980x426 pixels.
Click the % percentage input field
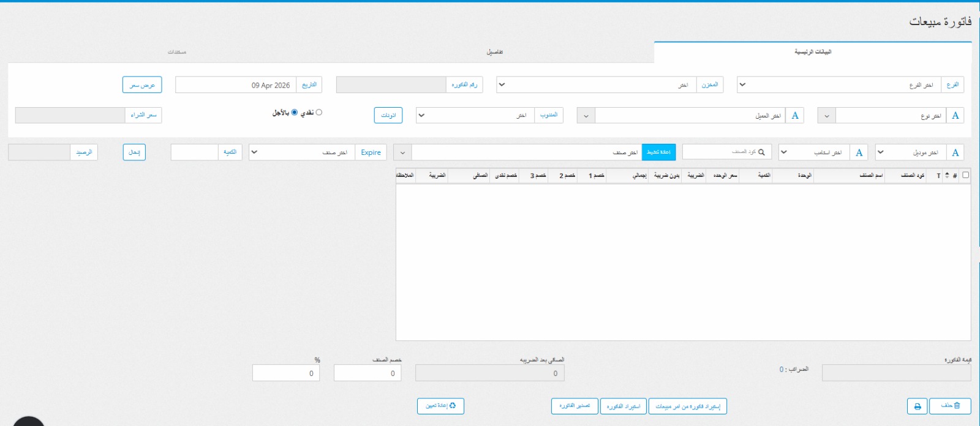click(x=286, y=373)
